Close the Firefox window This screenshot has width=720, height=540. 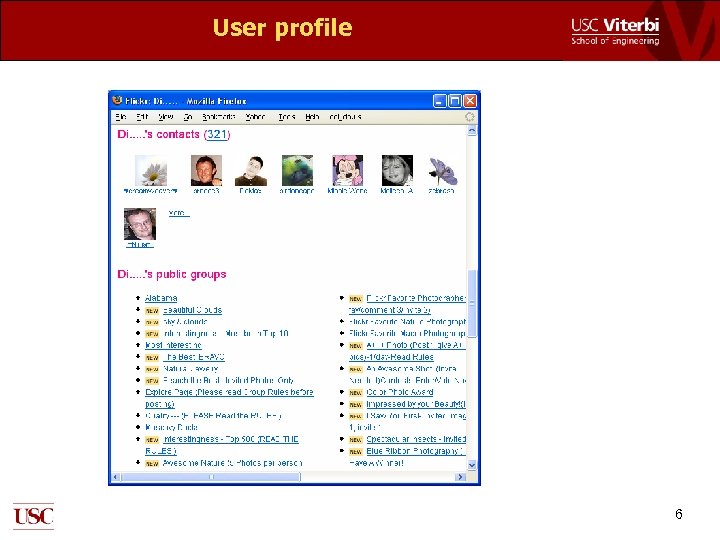pyautogui.click(x=470, y=101)
